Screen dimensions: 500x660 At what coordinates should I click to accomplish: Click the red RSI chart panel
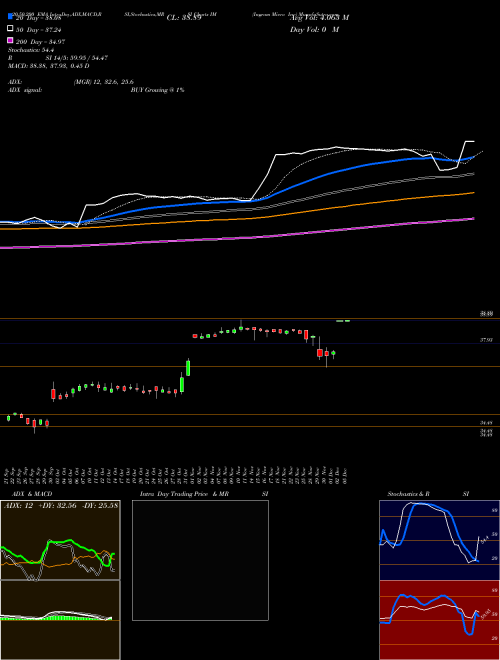(439, 620)
